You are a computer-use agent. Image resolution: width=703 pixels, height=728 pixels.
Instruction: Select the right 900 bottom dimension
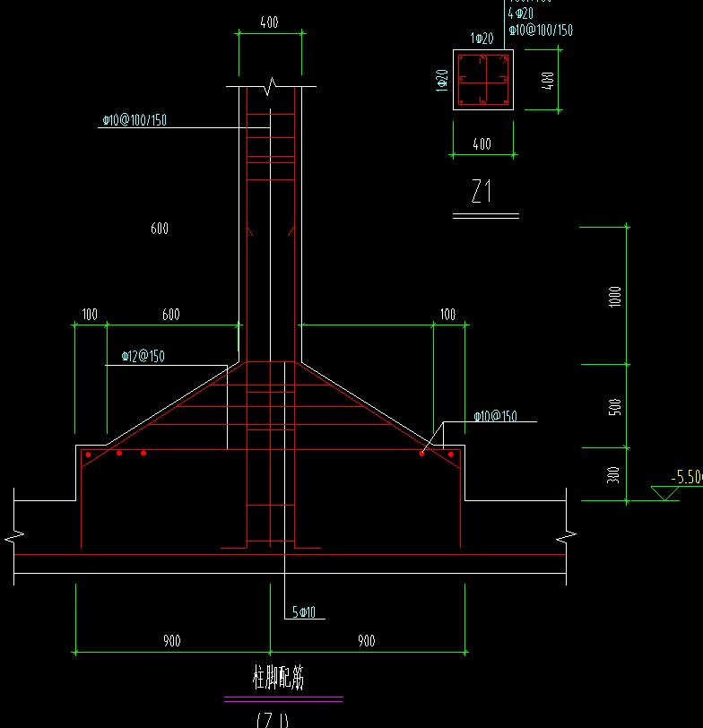(x=366, y=640)
